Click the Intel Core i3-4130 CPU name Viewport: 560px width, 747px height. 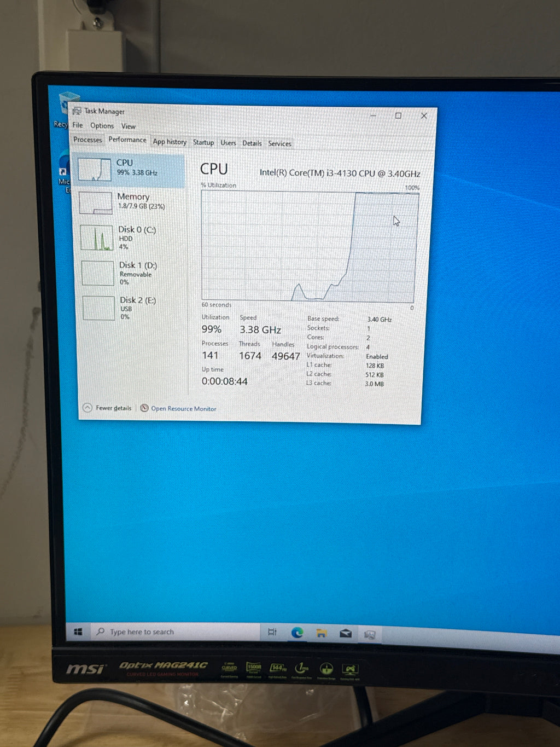340,173
